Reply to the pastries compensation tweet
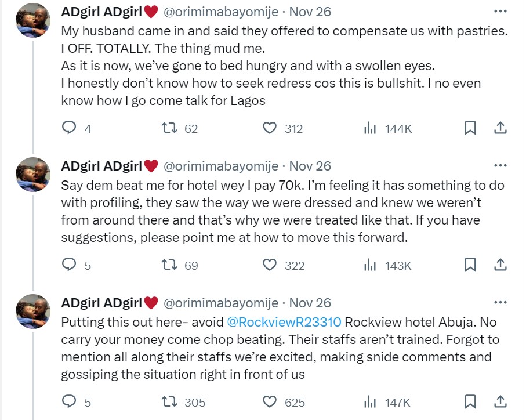Viewport: 526px width, 420px height. pyautogui.click(x=70, y=129)
